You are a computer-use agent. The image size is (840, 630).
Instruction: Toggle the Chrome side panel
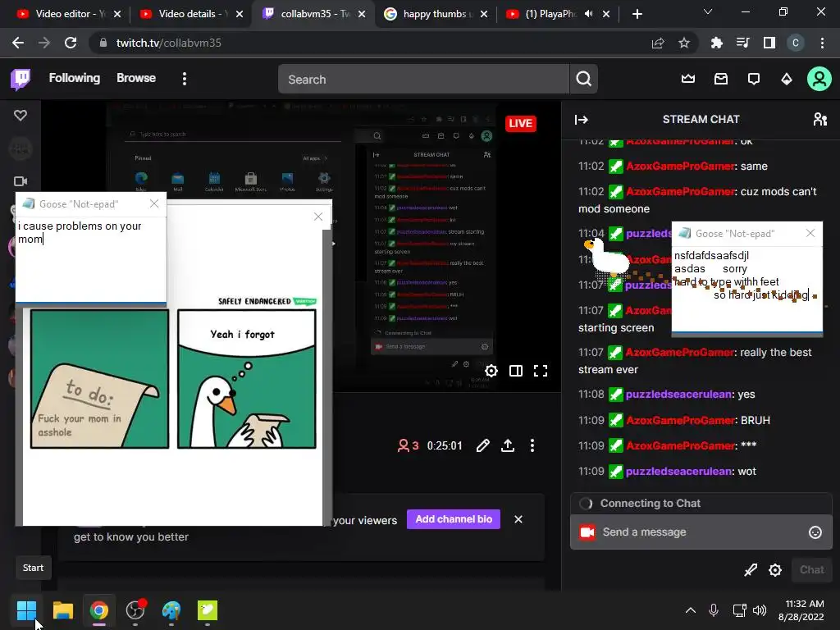coord(769,43)
